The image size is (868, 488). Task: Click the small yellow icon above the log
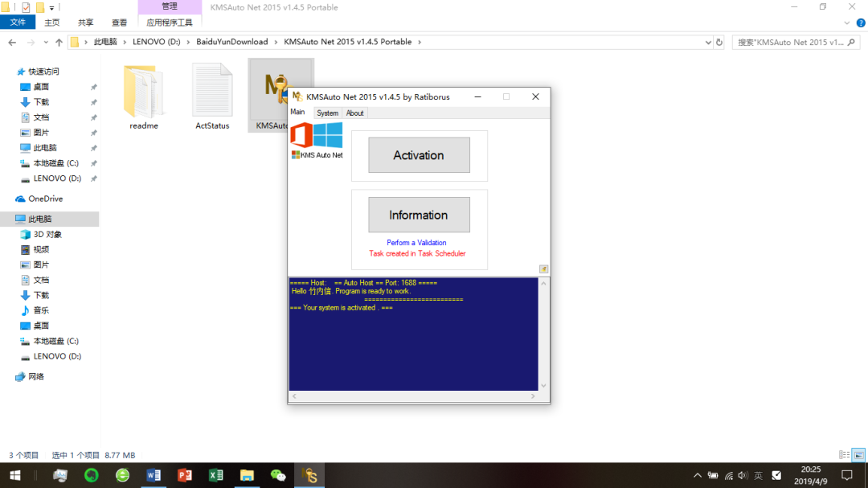543,269
